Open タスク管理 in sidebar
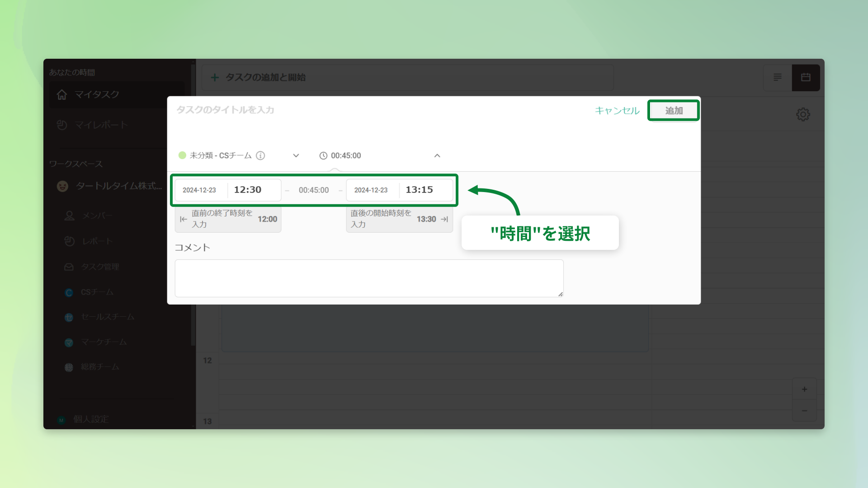 (100, 267)
